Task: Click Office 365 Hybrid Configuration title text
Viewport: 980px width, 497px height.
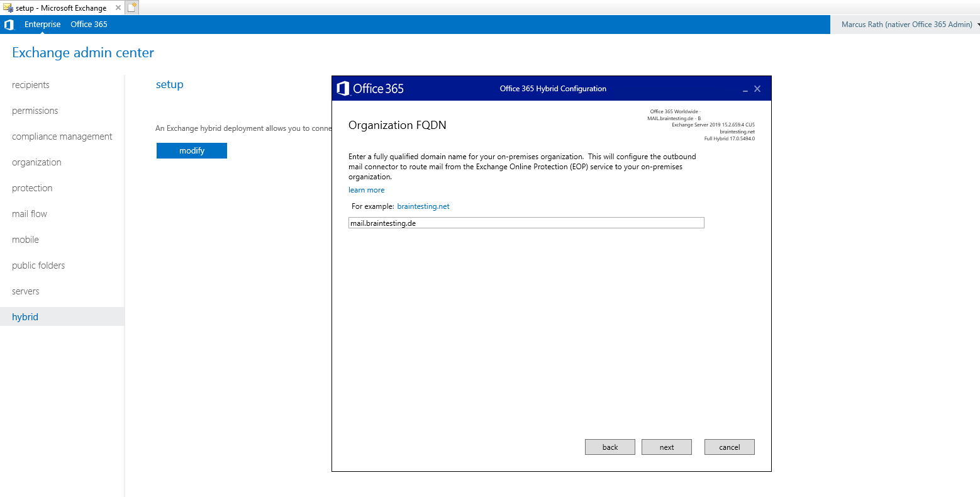Action: [x=553, y=89]
